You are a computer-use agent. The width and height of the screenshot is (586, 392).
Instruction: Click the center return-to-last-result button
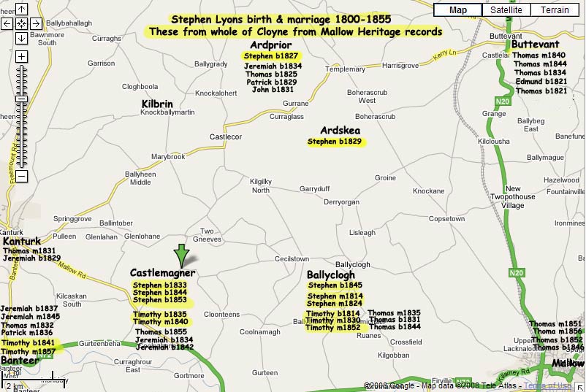click(x=21, y=23)
